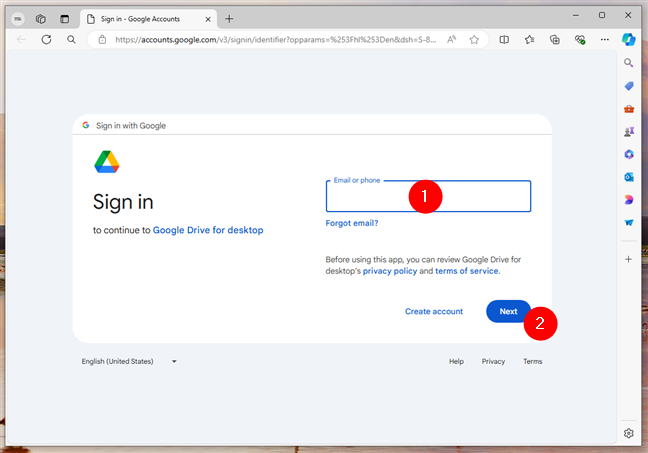Click the Create account button
The width and height of the screenshot is (648, 453).
[434, 312]
